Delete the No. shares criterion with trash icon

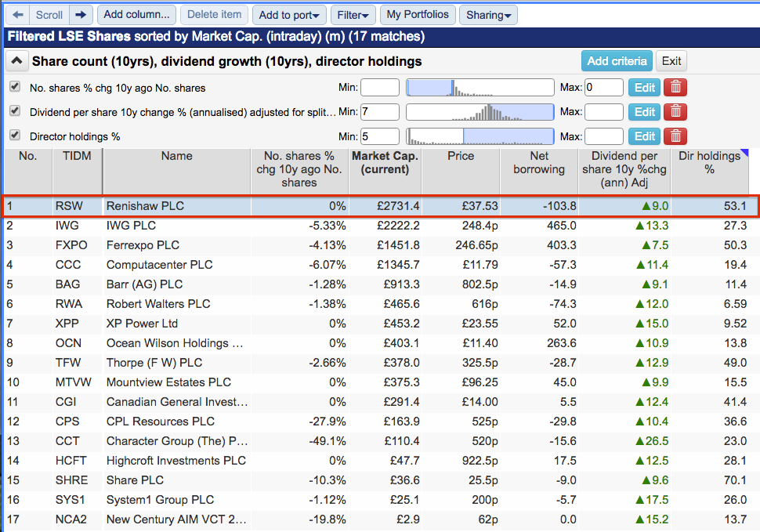675,88
